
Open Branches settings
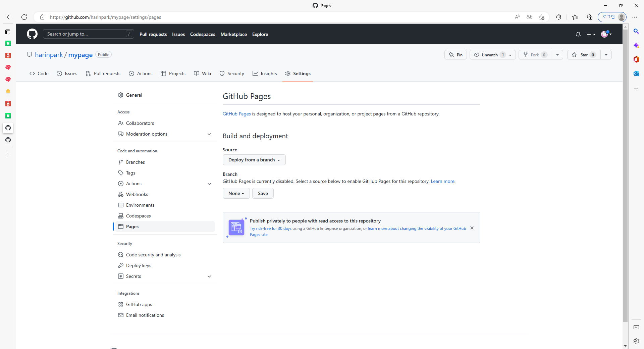tap(165, 162)
